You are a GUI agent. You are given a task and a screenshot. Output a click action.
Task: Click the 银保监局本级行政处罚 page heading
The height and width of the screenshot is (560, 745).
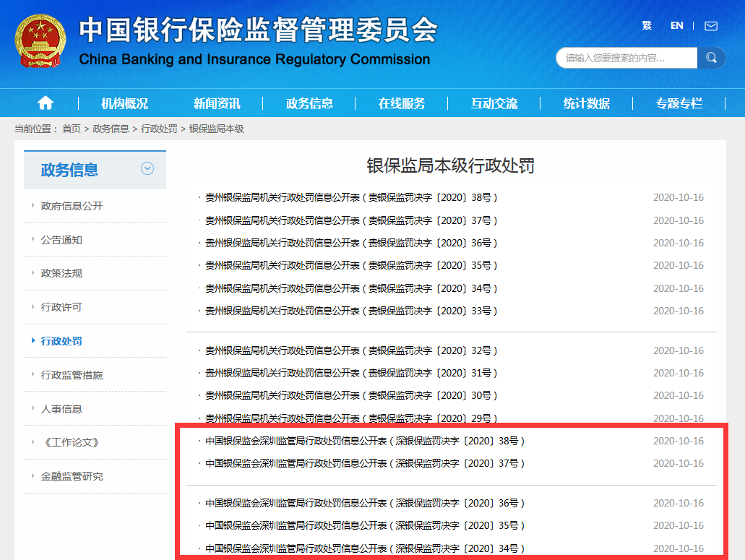click(450, 165)
